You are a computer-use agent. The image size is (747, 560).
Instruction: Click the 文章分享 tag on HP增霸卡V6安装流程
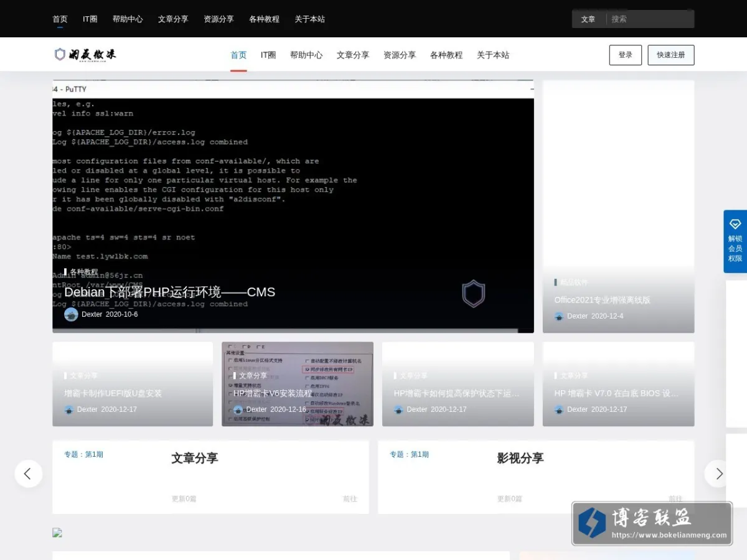(x=253, y=376)
